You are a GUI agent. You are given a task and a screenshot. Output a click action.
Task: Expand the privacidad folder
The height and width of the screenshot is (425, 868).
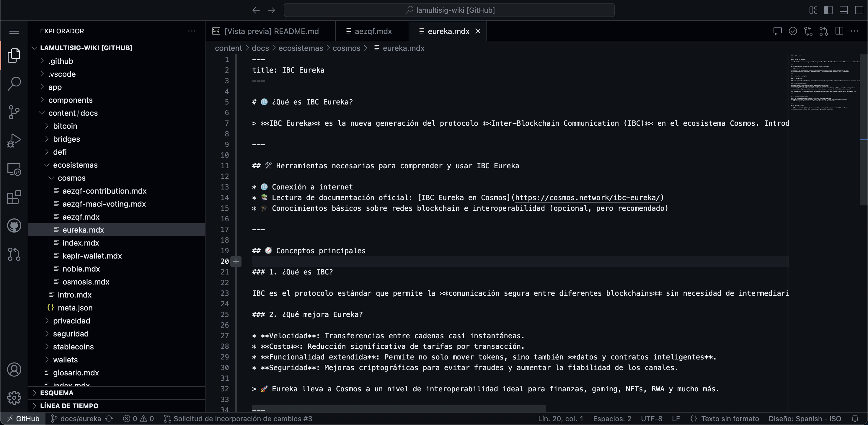pyautogui.click(x=117, y=321)
